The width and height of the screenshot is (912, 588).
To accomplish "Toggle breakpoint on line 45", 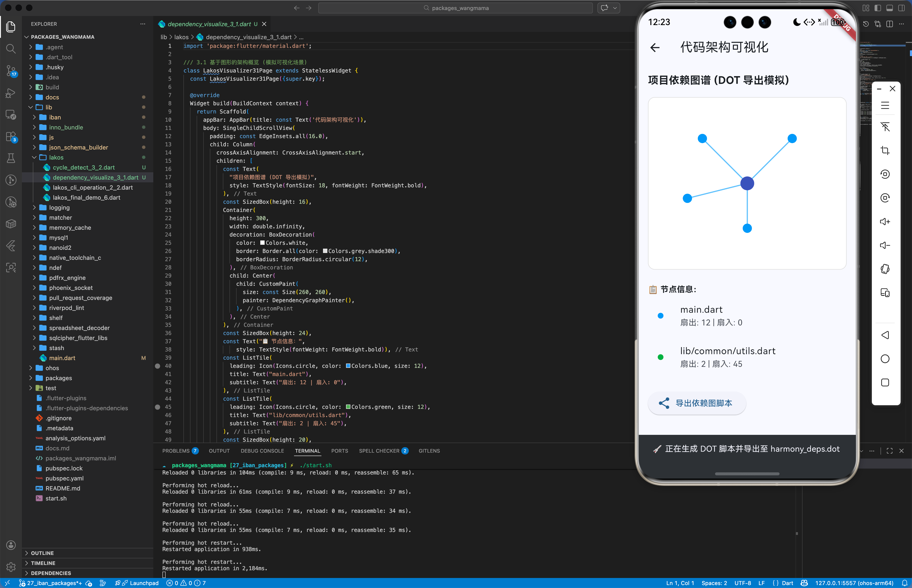I will point(157,407).
